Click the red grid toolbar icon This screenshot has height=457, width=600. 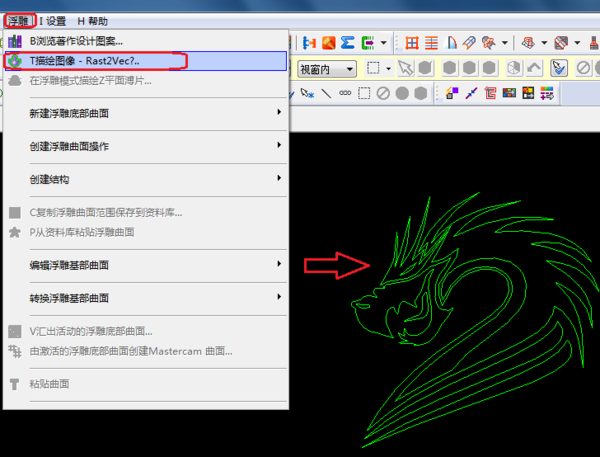pyautogui.click(x=412, y=43)
